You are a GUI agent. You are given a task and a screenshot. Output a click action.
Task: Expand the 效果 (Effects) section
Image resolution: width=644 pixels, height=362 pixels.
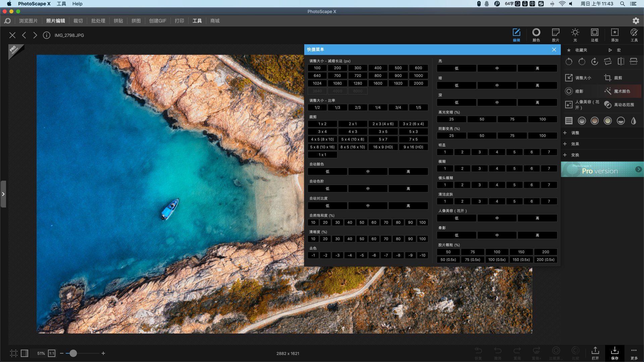[575, 144]
